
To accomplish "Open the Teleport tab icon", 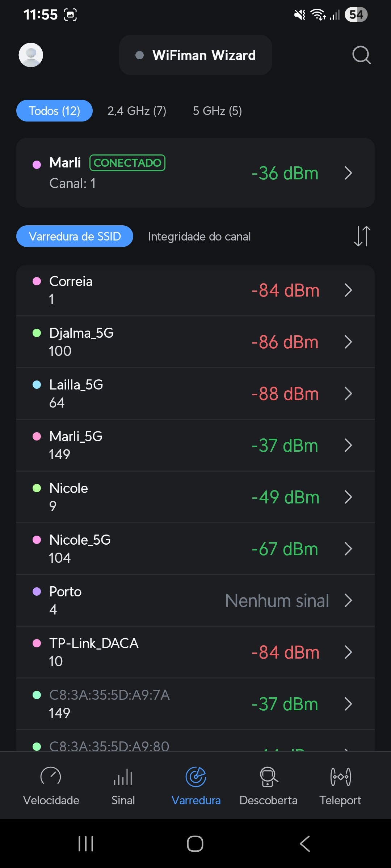I will pyautogui.click(x=340, y=778).
